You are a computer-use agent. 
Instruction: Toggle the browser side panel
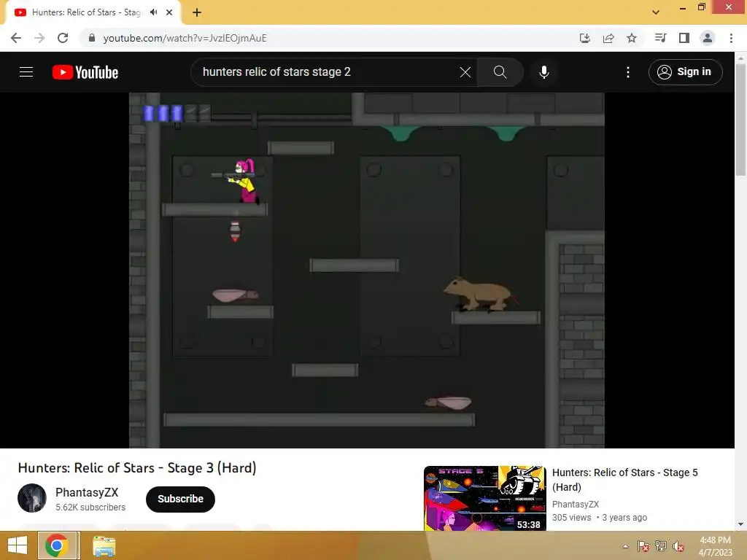[684, 38]
